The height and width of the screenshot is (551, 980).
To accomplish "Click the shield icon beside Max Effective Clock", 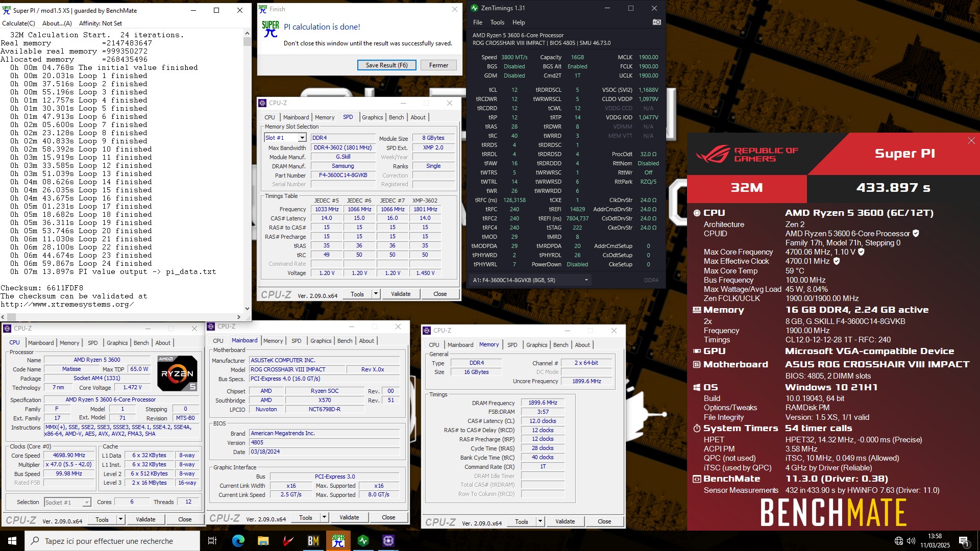I will pyautogui.click(x=836, y=261).
